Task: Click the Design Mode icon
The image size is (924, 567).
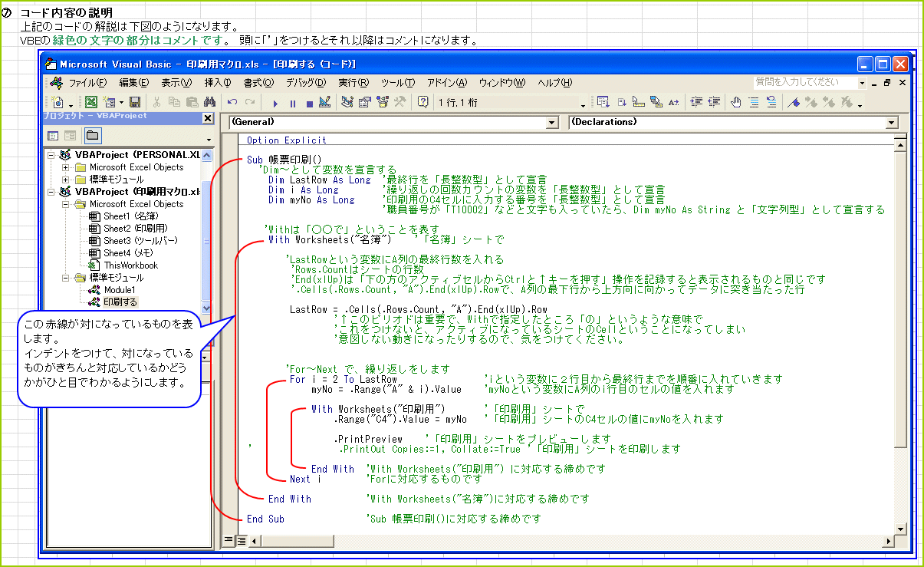Action: (324, 102)
